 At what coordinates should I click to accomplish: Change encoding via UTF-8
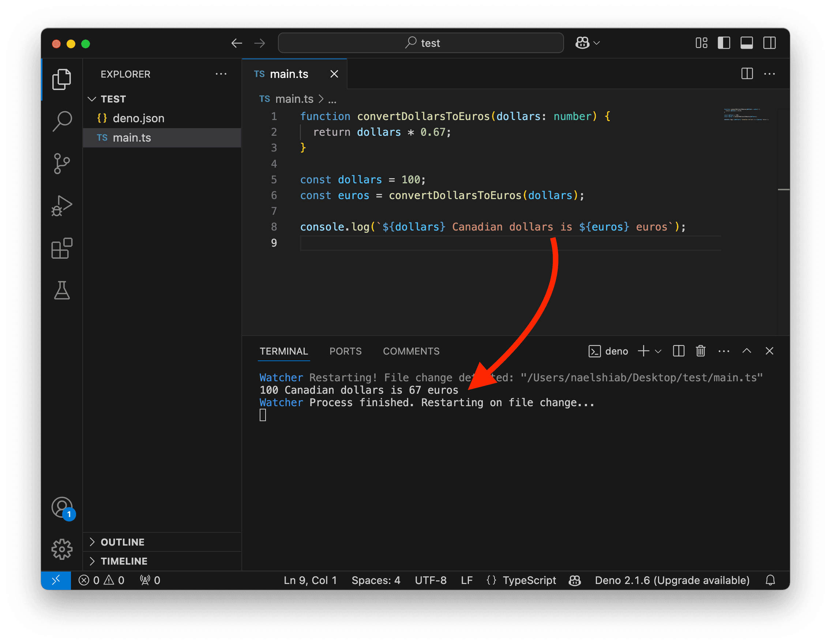point(430,580)
